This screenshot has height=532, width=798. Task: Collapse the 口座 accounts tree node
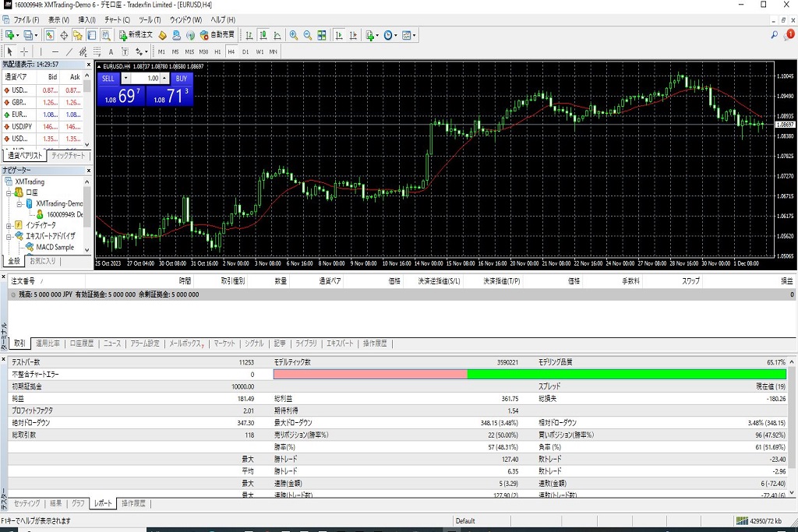point(9,192)
